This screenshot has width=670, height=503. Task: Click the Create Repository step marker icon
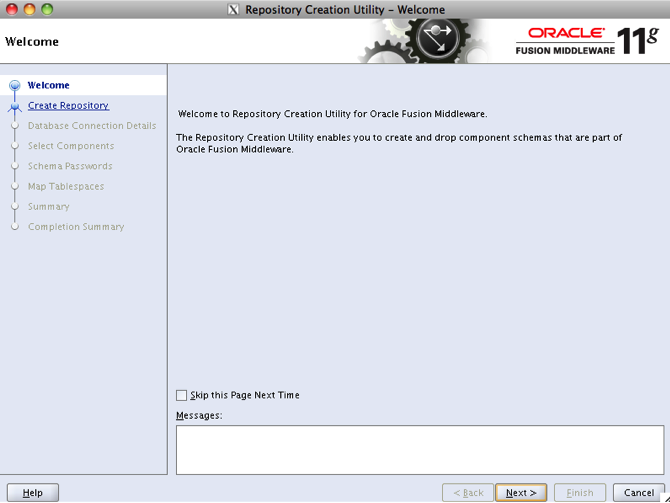click(15, 106)
